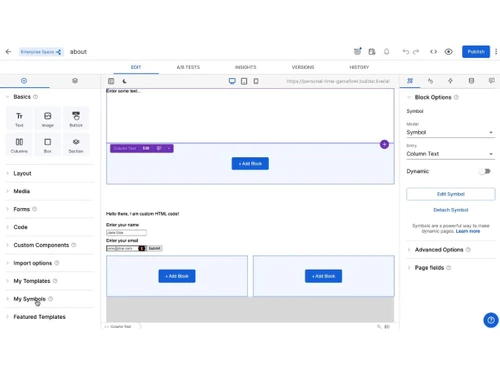Image resolution: width=500 pixels, height=375 pixels.
Task: Open the three-dot more options menu
Action: (496, 52)
